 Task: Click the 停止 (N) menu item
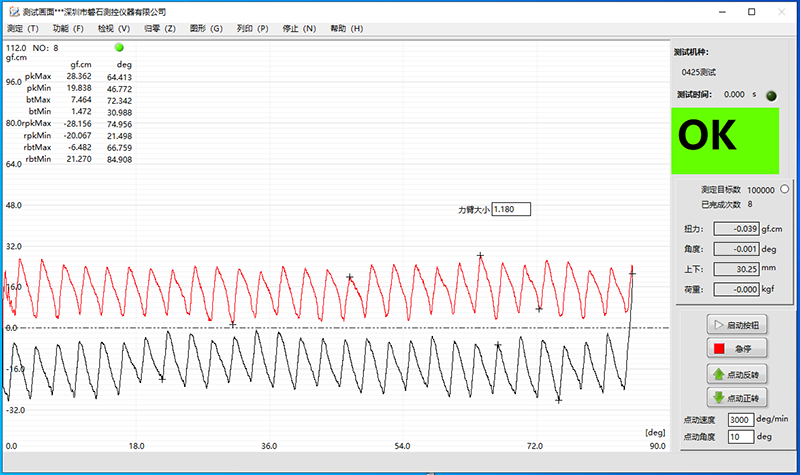pos(299,28)
